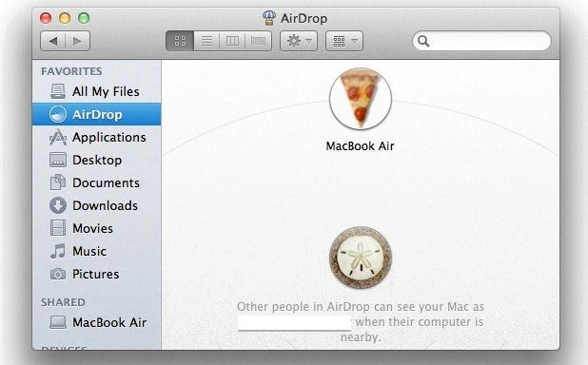Click your sand dollar user avatar
588x365 pixels.
(x=361, y=258)
